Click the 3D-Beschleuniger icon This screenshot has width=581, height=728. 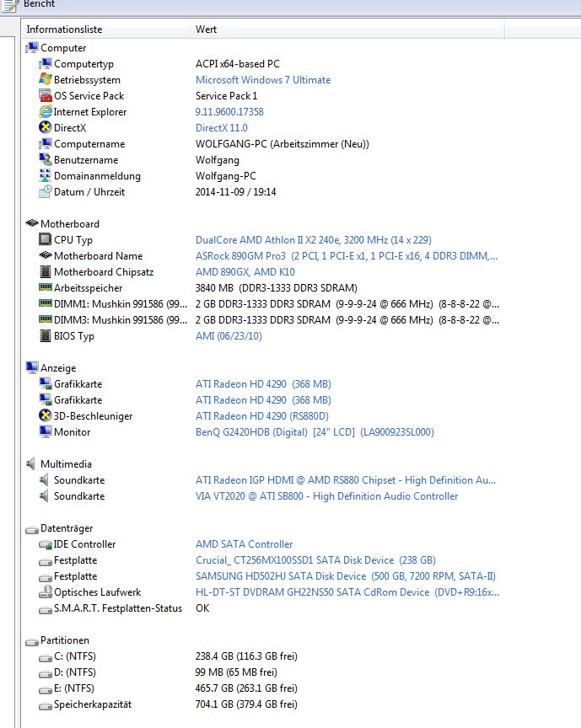point(45,415)
